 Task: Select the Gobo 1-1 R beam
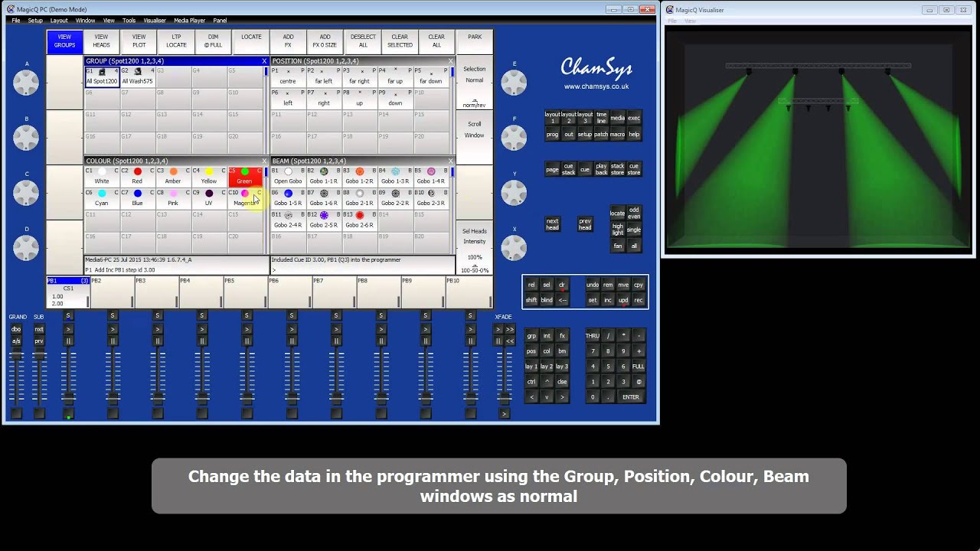click(x=324, y=177)
